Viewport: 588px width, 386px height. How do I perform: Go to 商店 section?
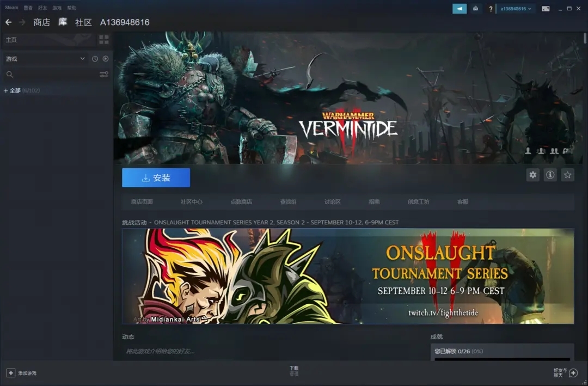(41, 22)
